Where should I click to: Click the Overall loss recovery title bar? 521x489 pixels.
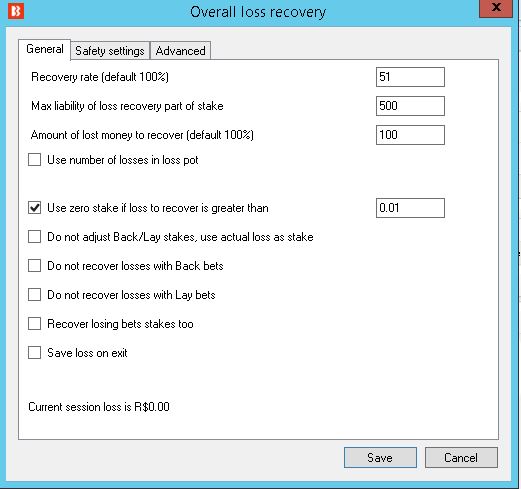pyautogui.click(x=258, y=12)
